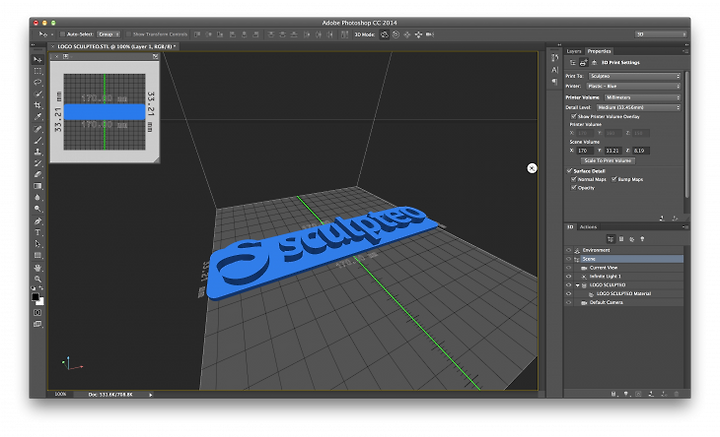Toggle the Surface Detail checkbox
720x437 pixels.
click(569, 171)
